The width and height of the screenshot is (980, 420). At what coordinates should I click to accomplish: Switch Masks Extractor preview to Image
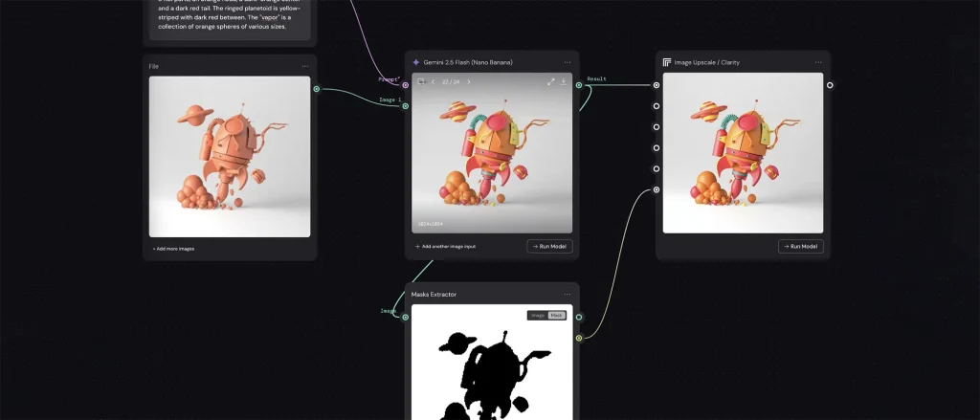(538, 315)
